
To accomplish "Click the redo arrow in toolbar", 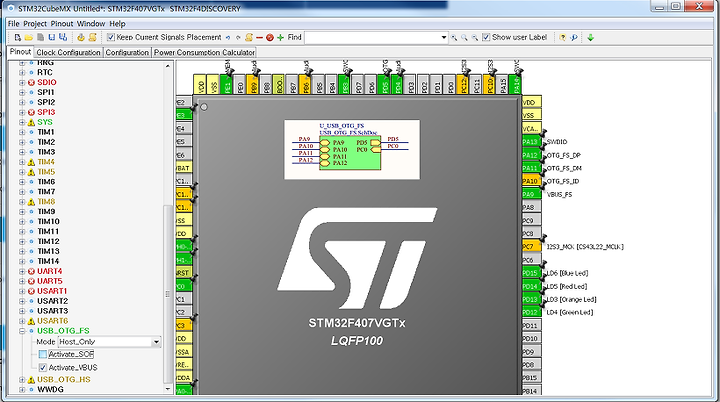I will [x=238, y=38].
